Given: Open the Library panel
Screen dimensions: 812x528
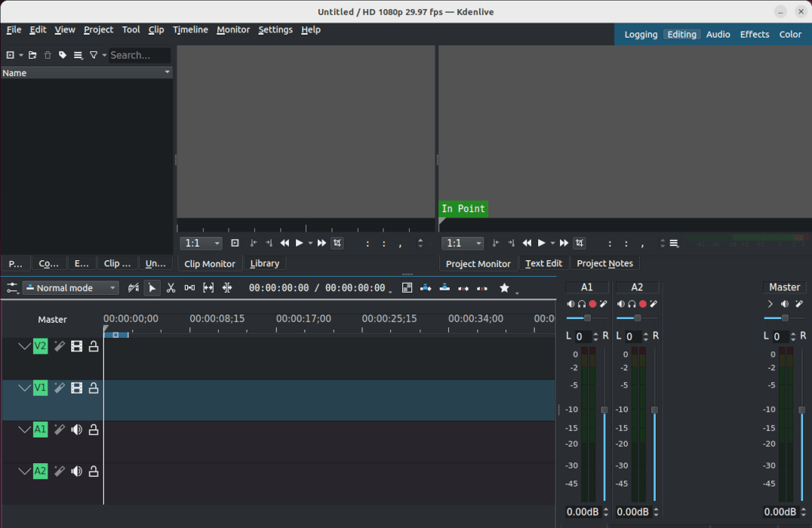Looking at the screenshot, I should (x=264, y=263).
